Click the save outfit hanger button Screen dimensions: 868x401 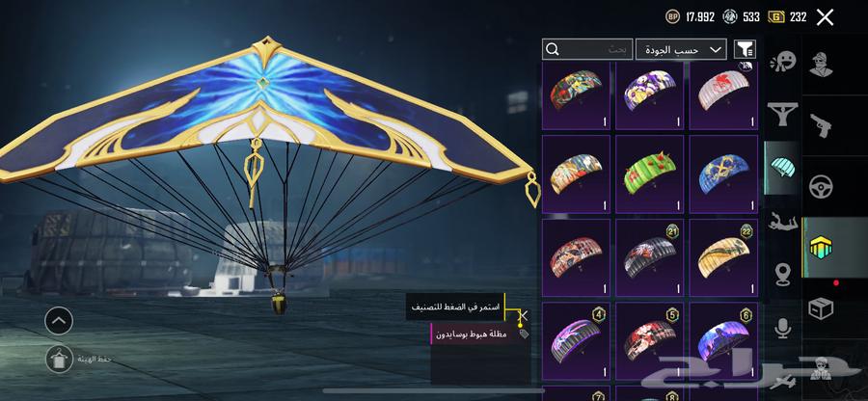click(x=59, y=359)
